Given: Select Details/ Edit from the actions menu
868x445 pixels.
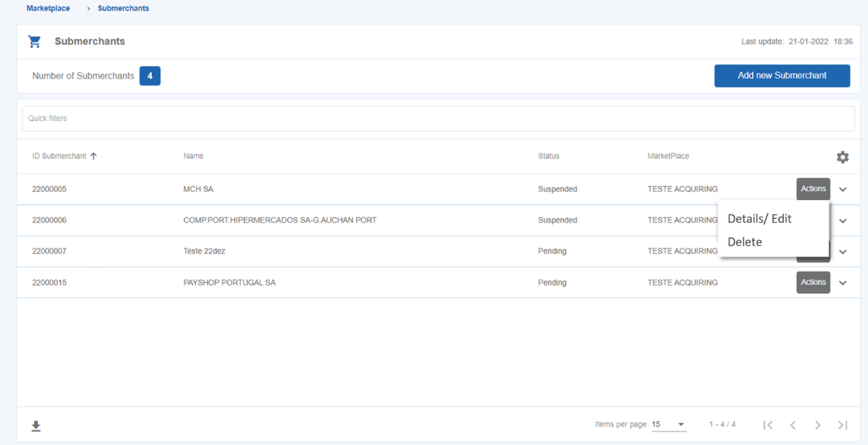Looking at the screenshot, I should (760, 219).
